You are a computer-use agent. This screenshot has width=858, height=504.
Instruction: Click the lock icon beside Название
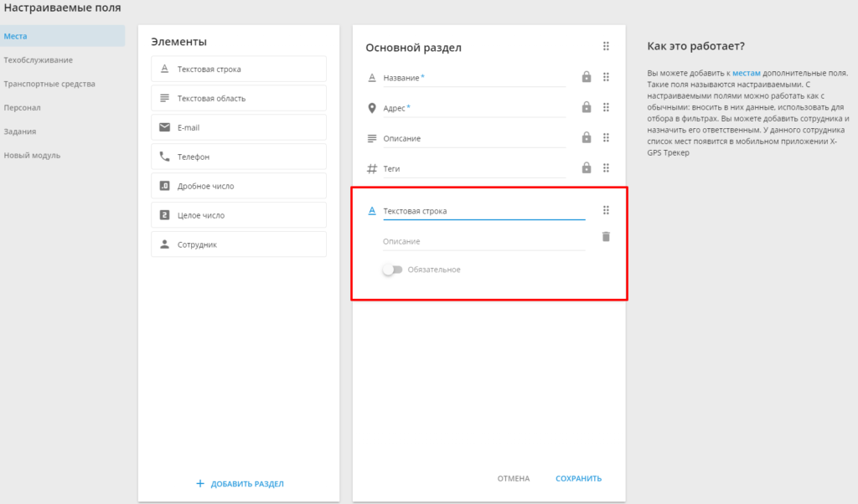pyautogui.click(x=586, y=77)
